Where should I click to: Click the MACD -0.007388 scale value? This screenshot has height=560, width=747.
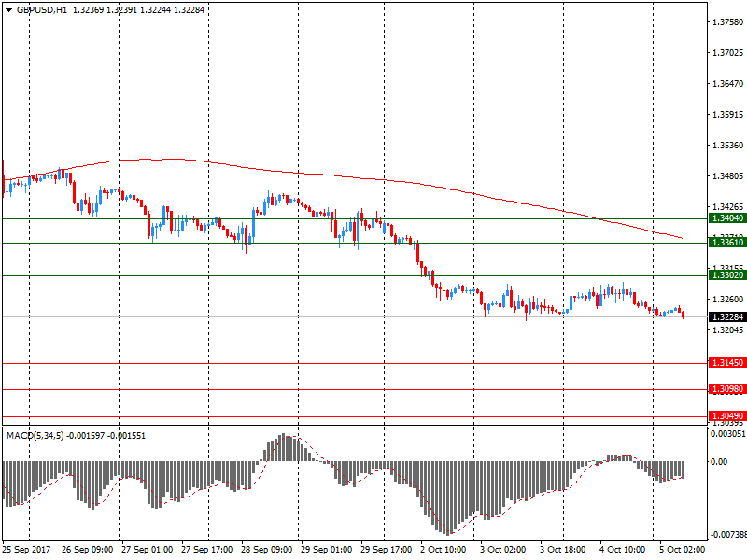point(728,535)
